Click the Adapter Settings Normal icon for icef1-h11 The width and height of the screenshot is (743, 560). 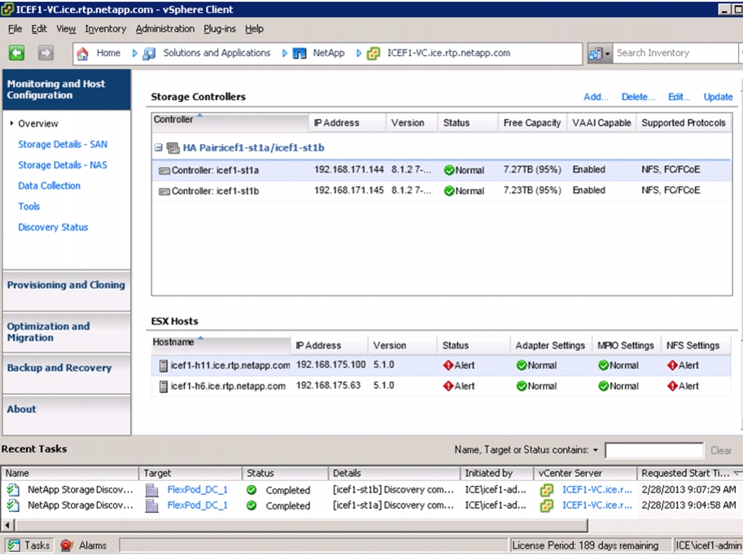point(521,365)
